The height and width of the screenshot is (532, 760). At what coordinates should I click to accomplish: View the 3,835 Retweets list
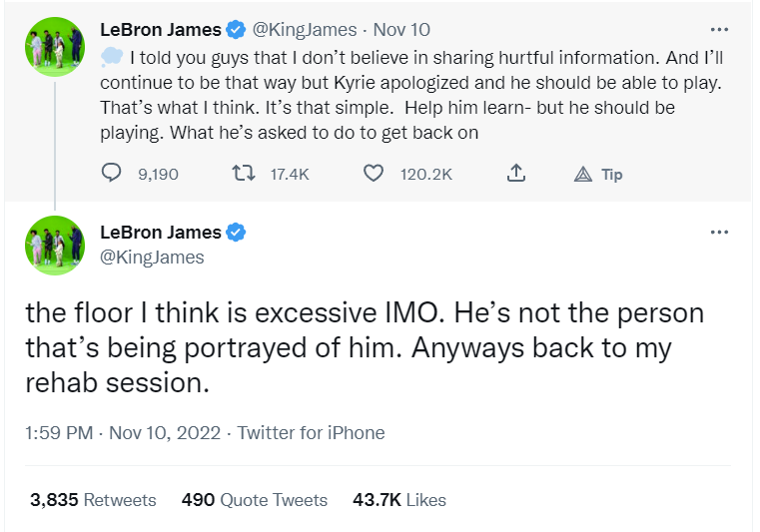(93, 500)
